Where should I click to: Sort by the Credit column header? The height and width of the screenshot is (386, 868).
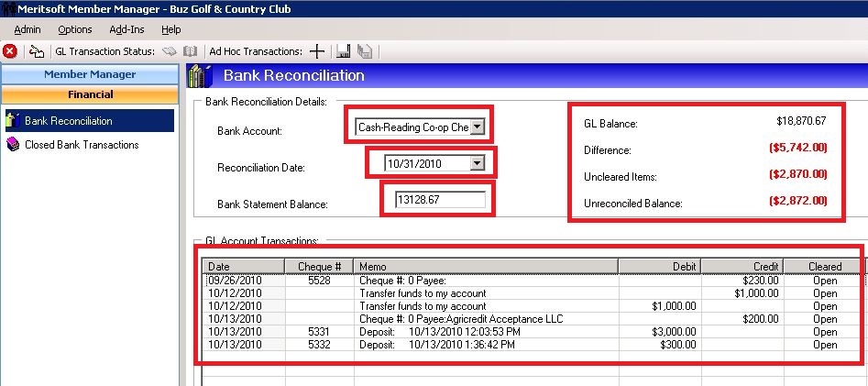742,267
